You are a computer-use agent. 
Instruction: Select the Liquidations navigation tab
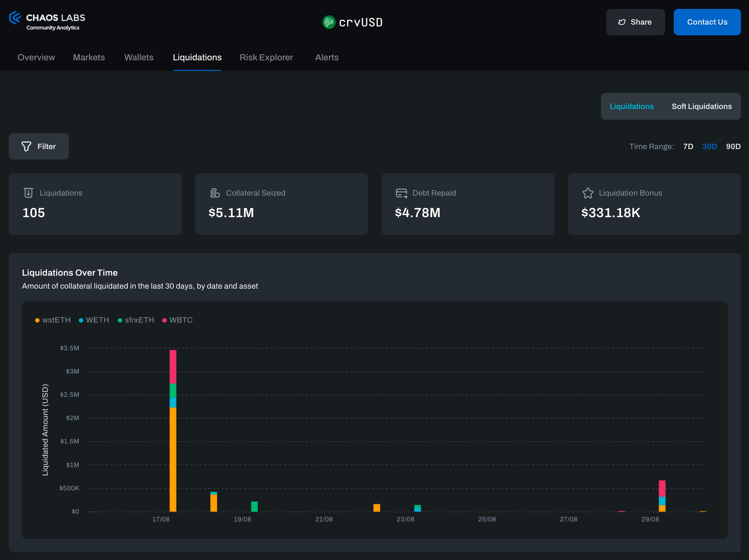pyautogui.click(x=197, y=57)
